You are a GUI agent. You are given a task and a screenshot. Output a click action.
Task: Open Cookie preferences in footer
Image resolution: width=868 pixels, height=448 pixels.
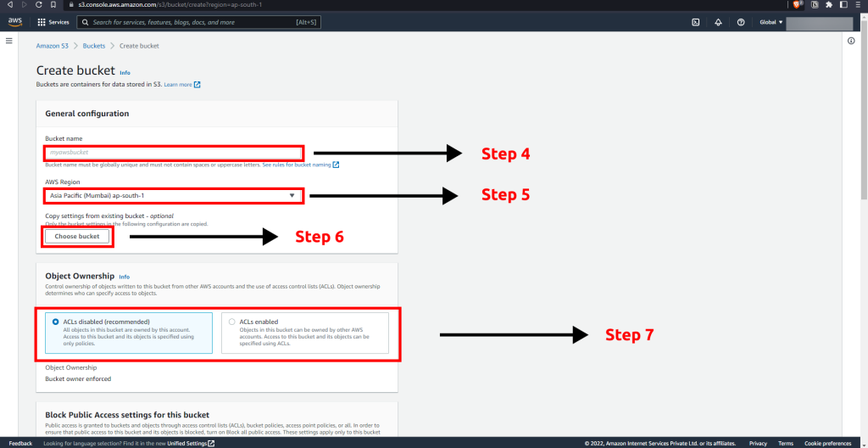(x=827, y=444)
